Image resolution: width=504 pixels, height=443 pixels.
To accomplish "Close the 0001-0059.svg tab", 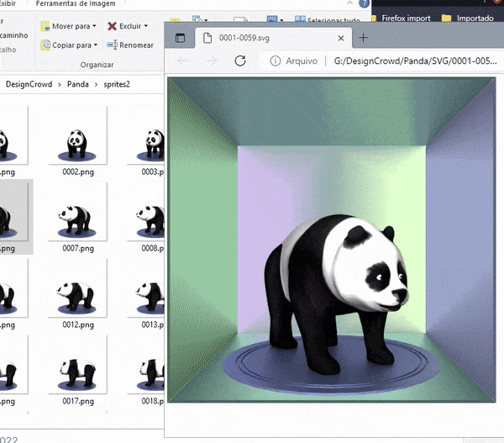I will (340, 38).
